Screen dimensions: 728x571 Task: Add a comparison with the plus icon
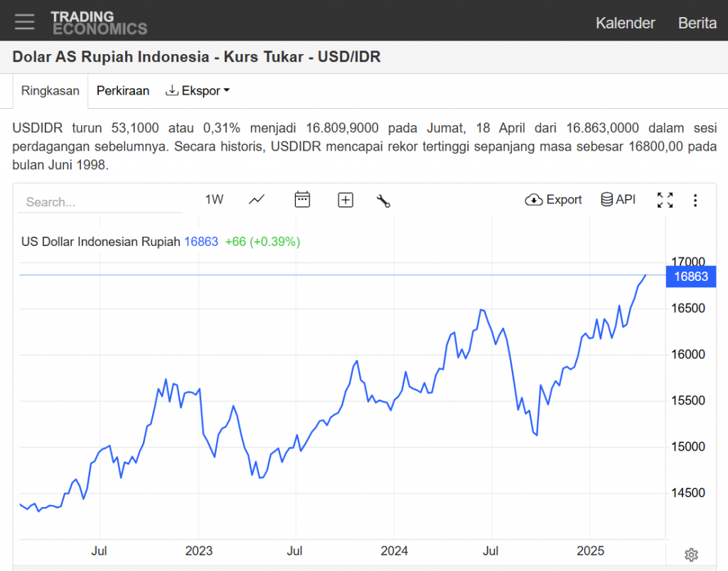click(x=346, y=200)
